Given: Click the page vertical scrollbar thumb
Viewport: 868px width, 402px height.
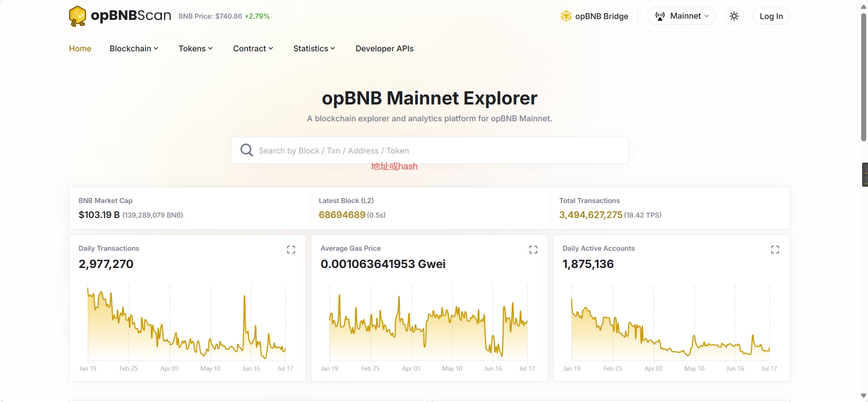Looking at the screenshot, I should tap(863, 77).
